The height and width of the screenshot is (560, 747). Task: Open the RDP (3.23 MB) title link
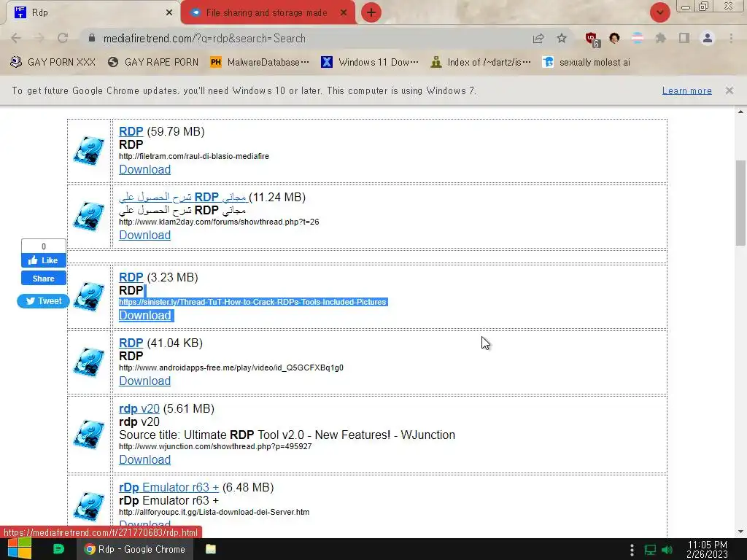(131, 277)
